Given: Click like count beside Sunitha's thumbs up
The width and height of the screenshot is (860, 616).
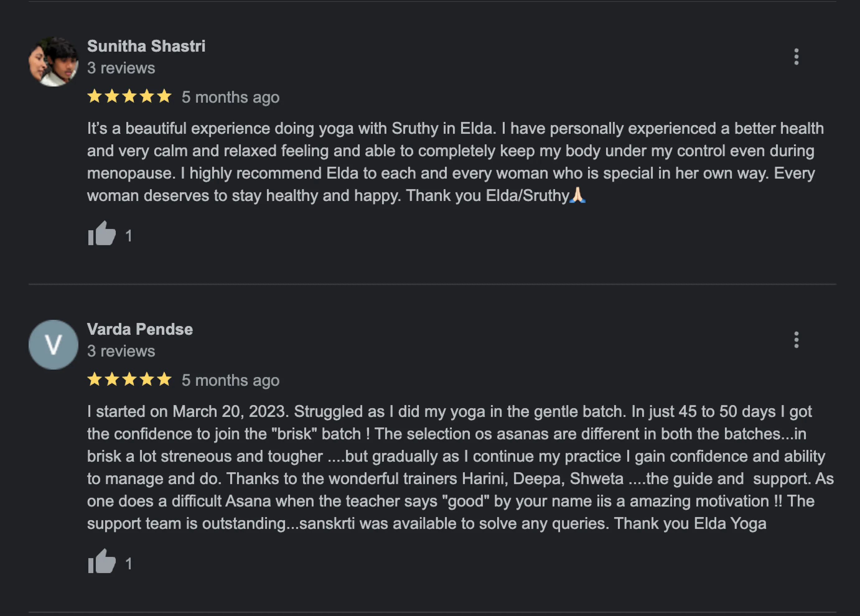Looking at the screenshot, I should [x=129, y=236].
